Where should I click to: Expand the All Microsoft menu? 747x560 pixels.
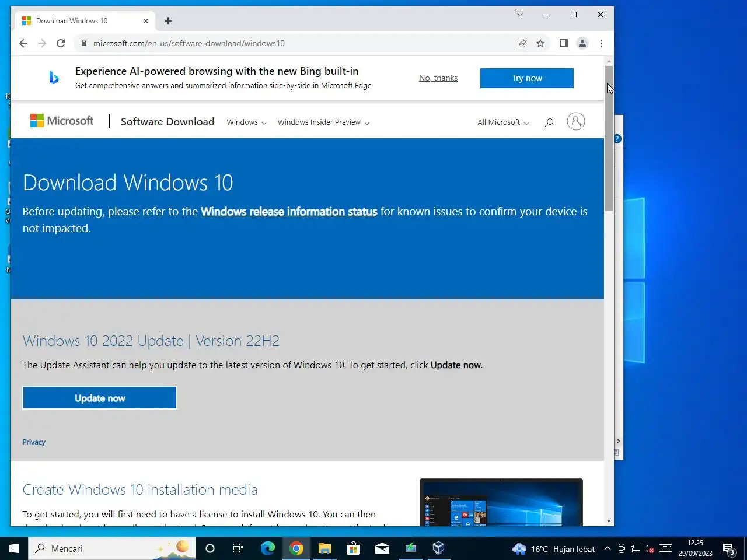[503, 123]
